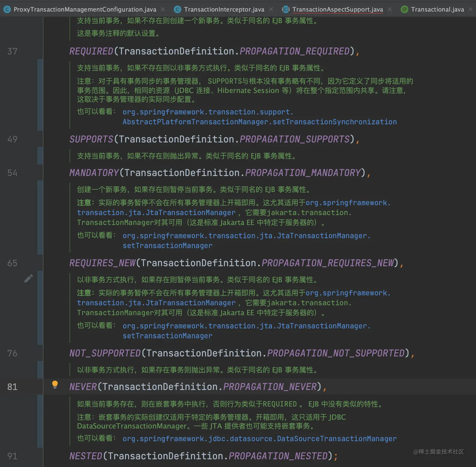Click the PROPAGATION_NOT_SUPPORTED constant reference
This screenshot has height=467, width=476.
pos(336,353)
